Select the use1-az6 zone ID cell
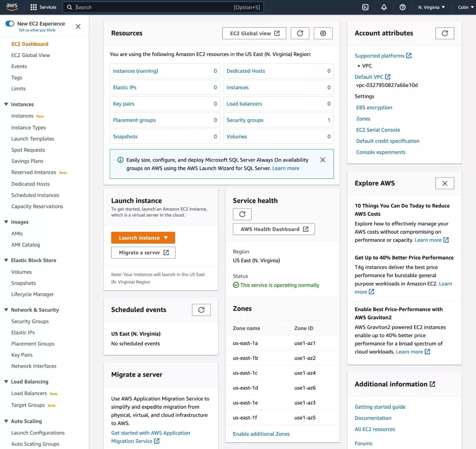Screen dimensions: 476x449 coord(305,388)
